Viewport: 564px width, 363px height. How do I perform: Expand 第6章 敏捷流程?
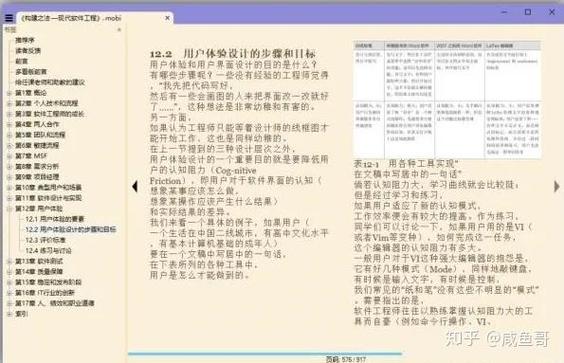click(9, 145)
